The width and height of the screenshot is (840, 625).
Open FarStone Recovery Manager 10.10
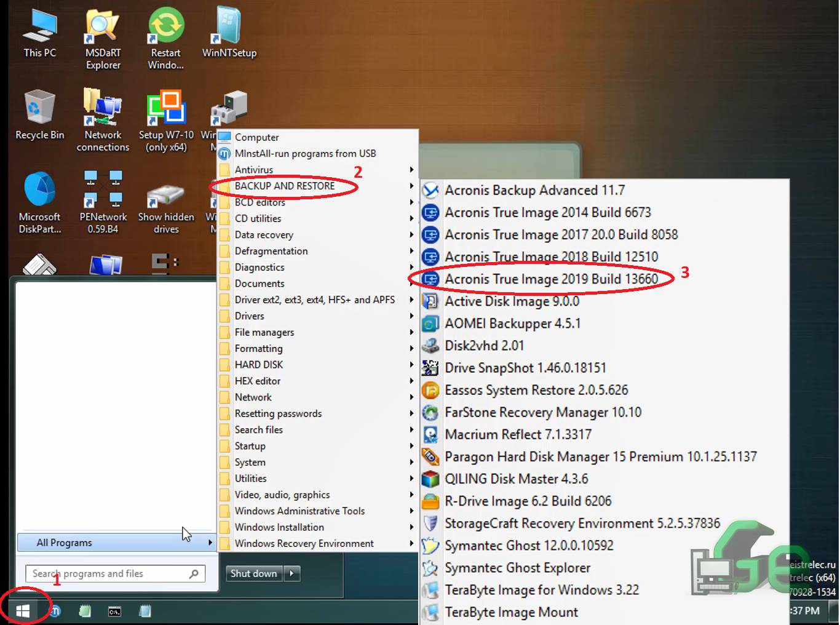pos(604,412)
